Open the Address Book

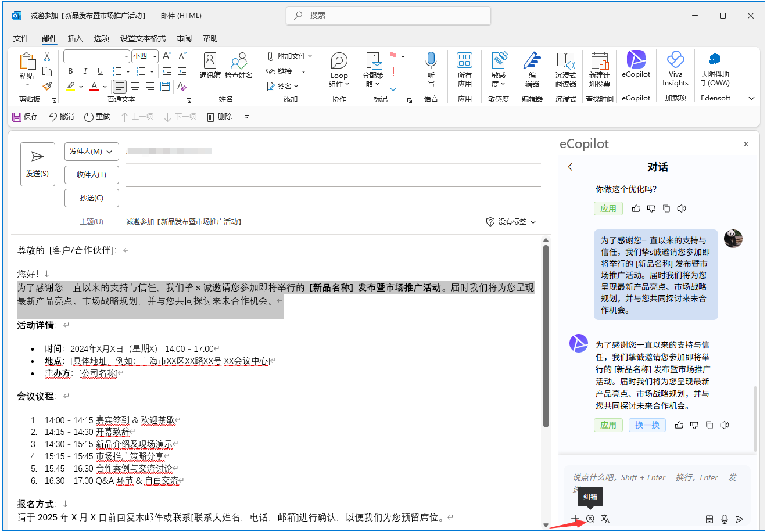coord(210,65)
